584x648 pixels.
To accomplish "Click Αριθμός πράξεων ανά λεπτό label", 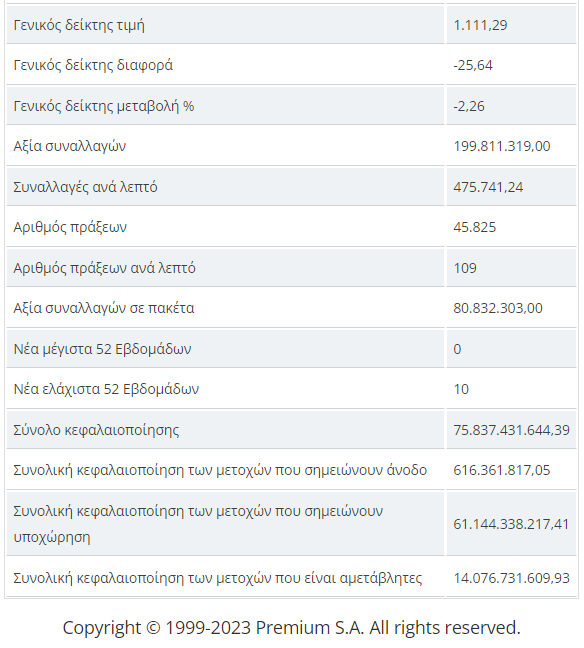I will pos(104,268).
